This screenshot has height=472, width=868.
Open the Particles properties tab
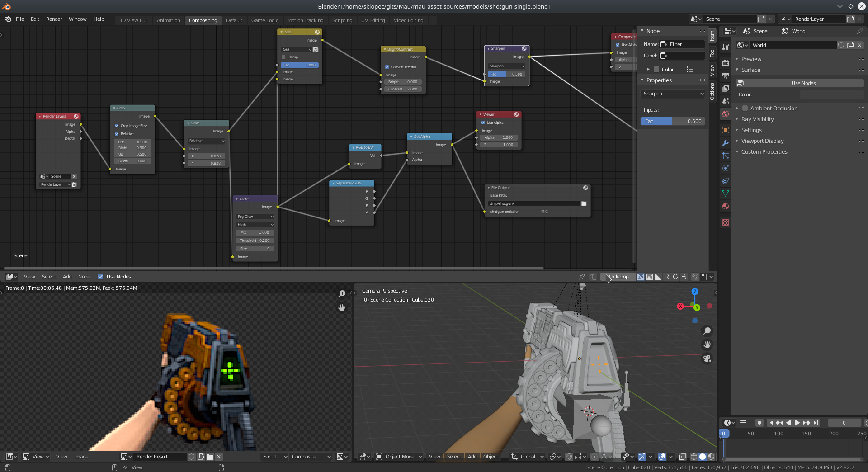click(x=726, y=156)
